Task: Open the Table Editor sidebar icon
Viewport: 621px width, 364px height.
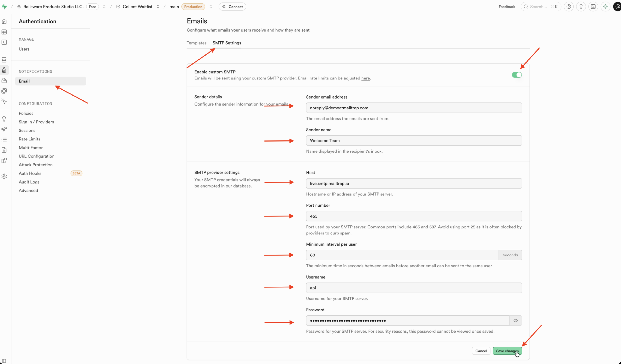Action: [x=4, y=32]
